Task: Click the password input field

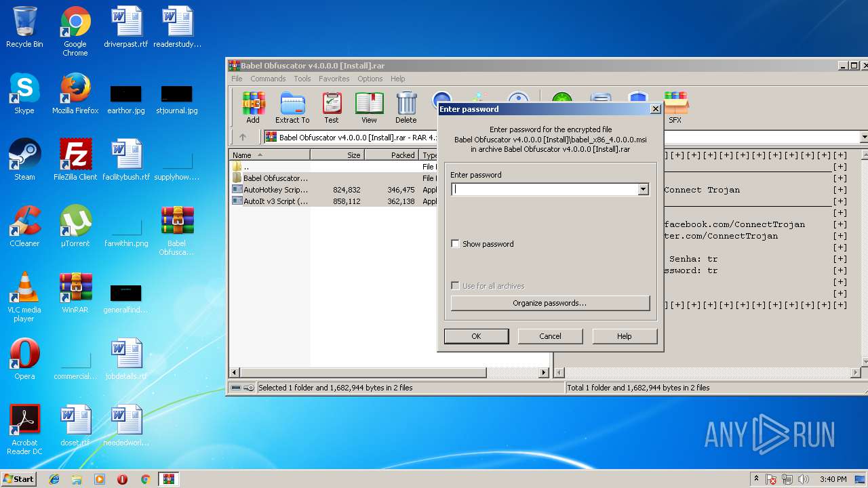Action: (545, 190)
